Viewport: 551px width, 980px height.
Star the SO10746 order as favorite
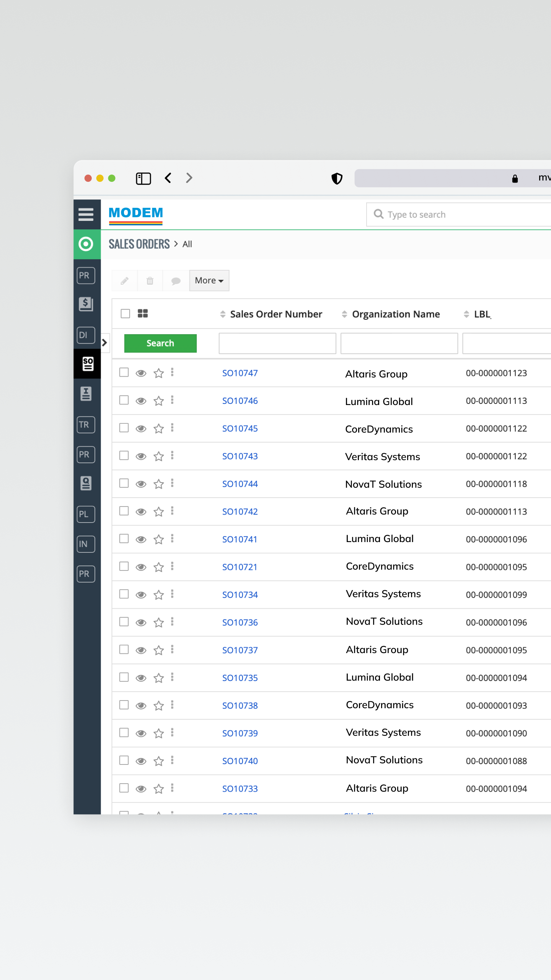159,401
